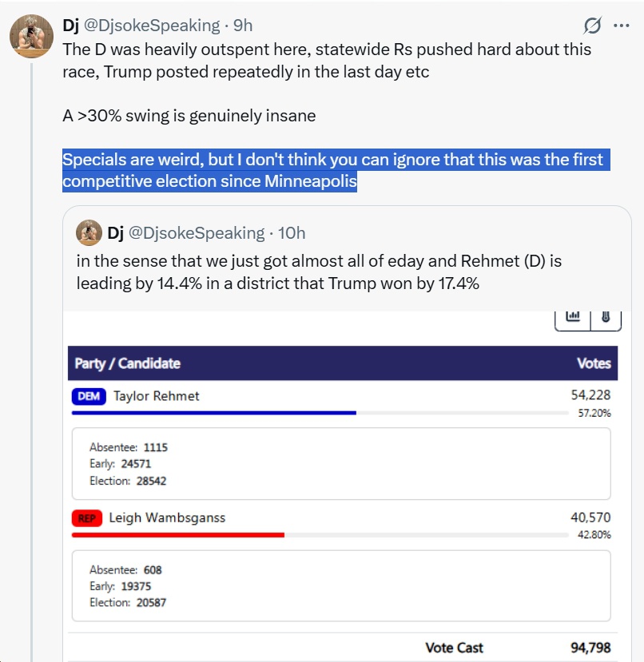Click the red REP party badge
The height and width of the screenshot is (662, 644).
[87, 518]
